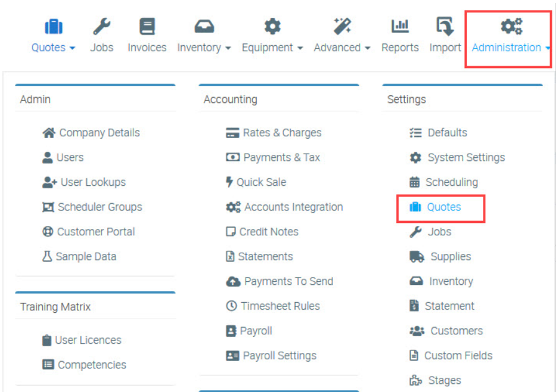This screenshot has height=392, width=558.
Task: Open the Advanced dropdown menu
Action: [342, 48]
